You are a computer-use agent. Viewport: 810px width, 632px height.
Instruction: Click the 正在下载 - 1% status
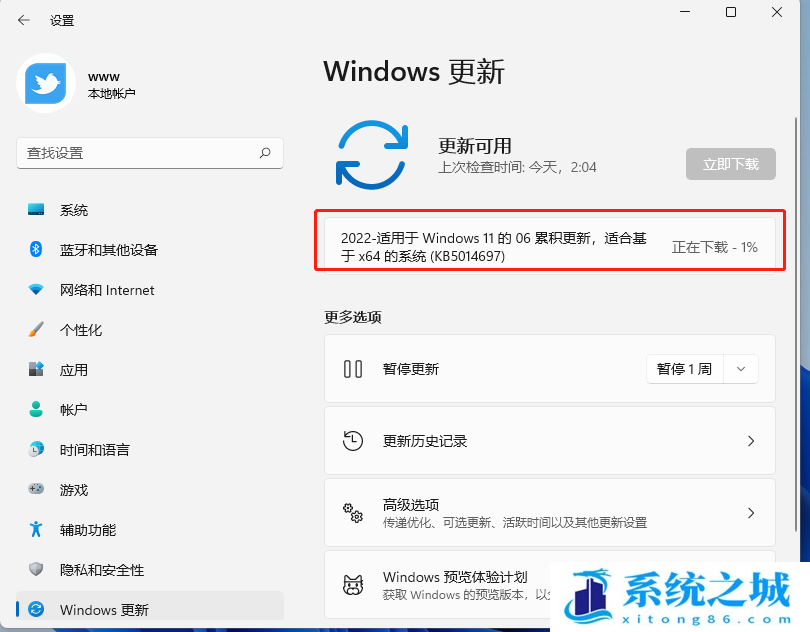(x=714, y=247)
